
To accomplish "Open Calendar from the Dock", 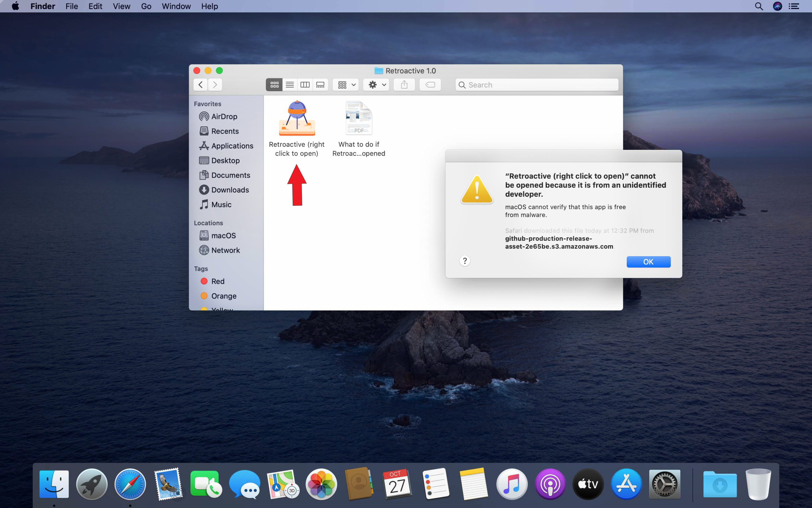I will point(397,484).
